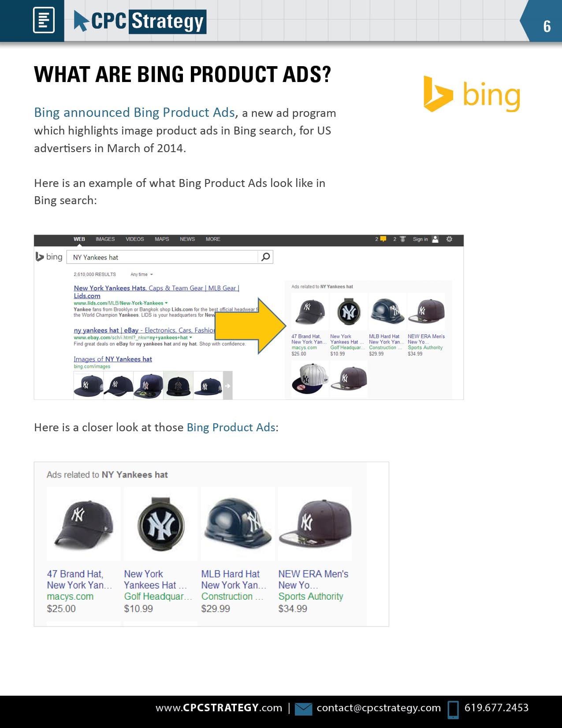Click the image strip next arrow

click(227, 386)
